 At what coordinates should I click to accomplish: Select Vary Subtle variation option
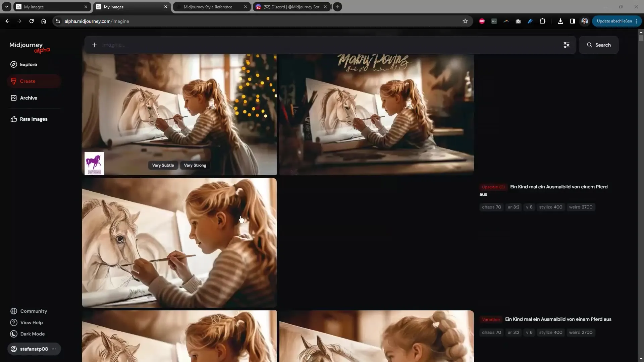pos(163,165)
